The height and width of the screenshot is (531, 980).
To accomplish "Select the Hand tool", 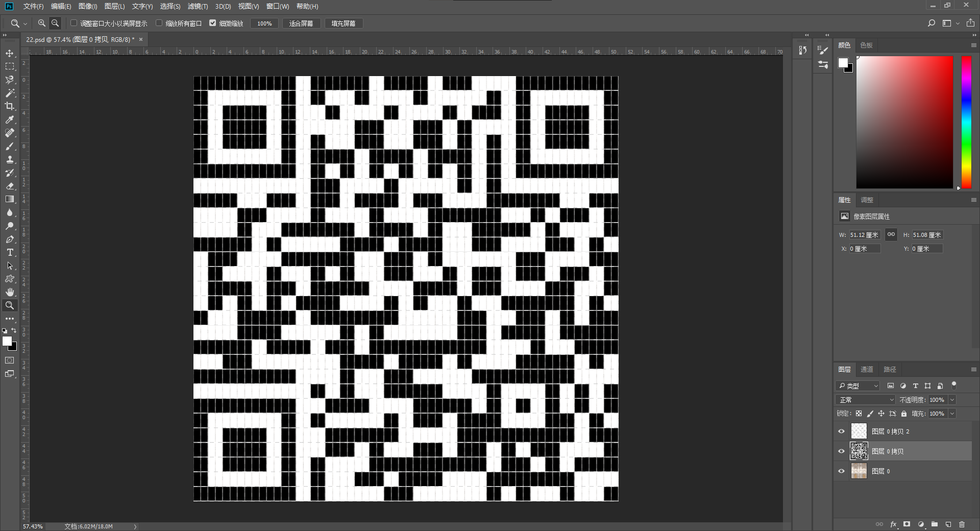I will (x=10, y=292).
